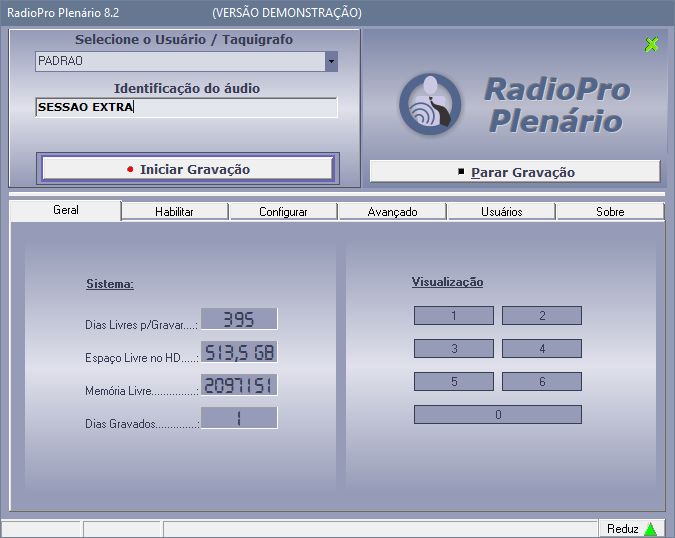Click Visualização button 6

(x=542, y=381)
